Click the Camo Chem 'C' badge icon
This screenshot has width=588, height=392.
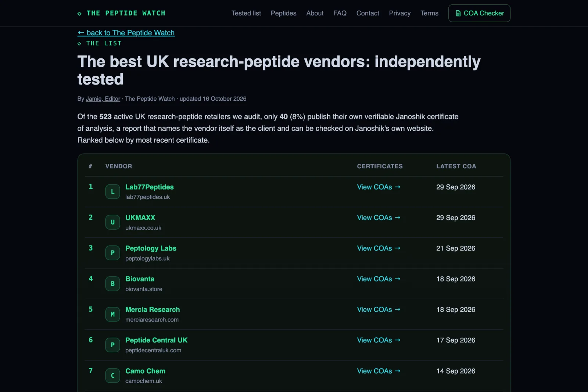(112, 375)
